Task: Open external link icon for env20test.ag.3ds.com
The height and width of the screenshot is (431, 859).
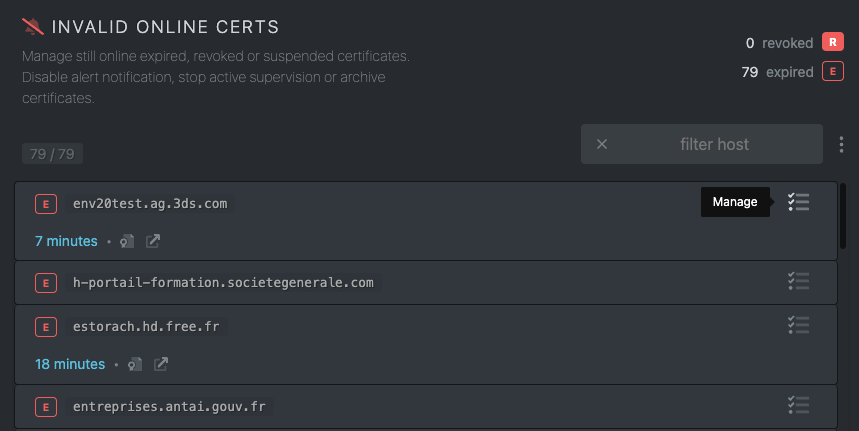Action: tap(153, 241)
